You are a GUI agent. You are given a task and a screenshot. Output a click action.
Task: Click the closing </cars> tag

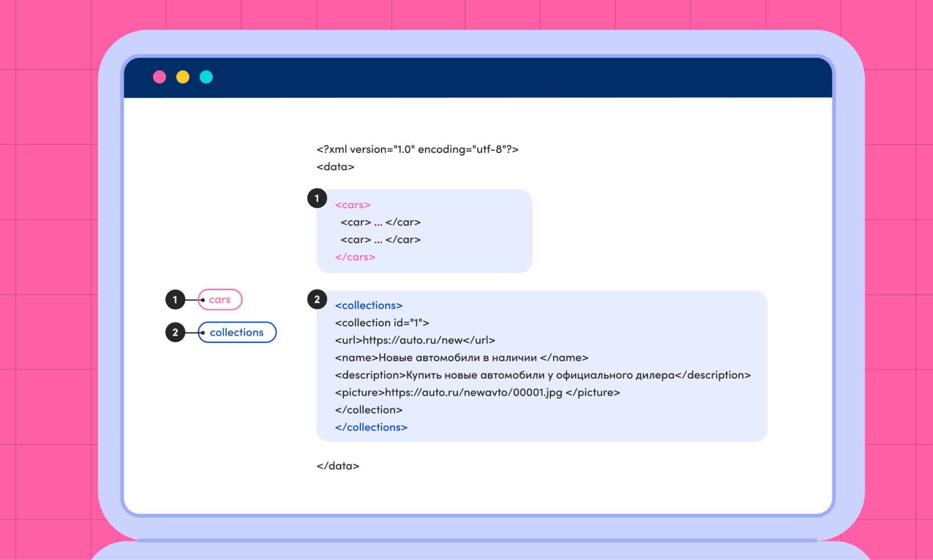point(355,257)
